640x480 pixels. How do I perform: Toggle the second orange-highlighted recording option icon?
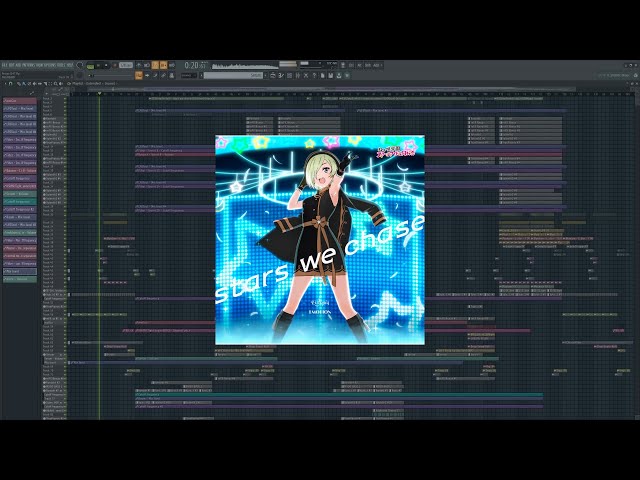163,65
